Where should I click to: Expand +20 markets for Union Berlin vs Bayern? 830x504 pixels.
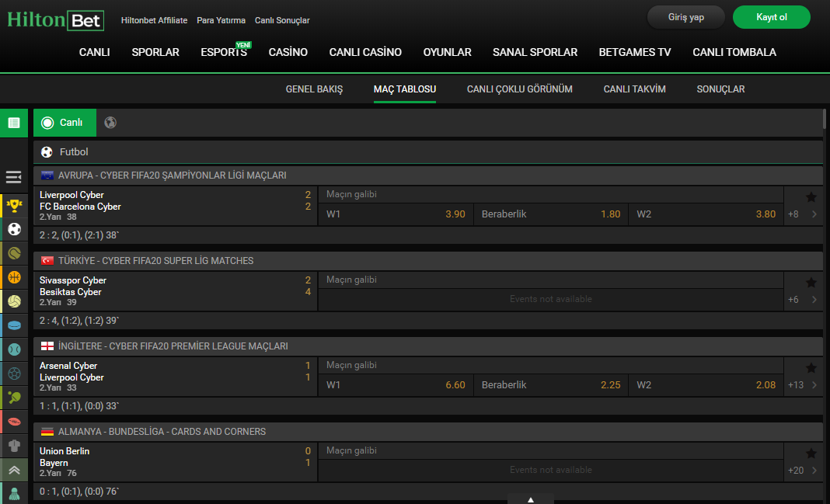point(803,470)
